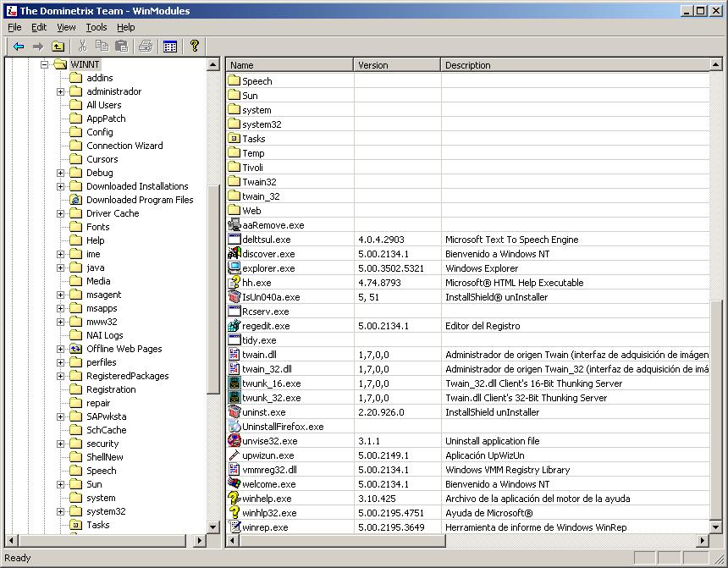This screenshot has height=568, width=728.
Task: Select the UninstallFirefox.exe icon
Action: (x=234, y=427)
